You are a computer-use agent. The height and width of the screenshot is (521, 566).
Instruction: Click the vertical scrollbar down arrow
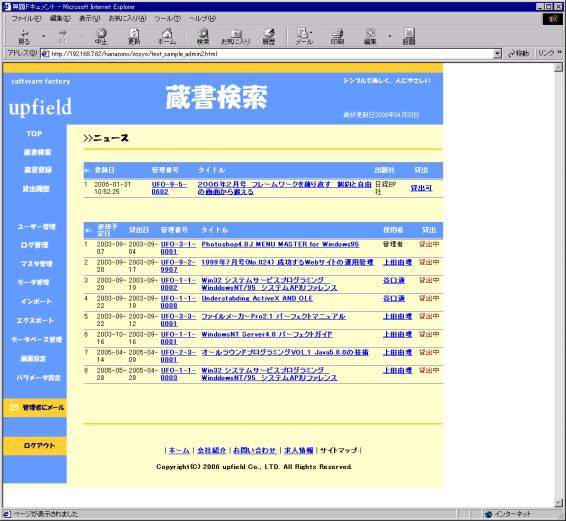(558, 502)
